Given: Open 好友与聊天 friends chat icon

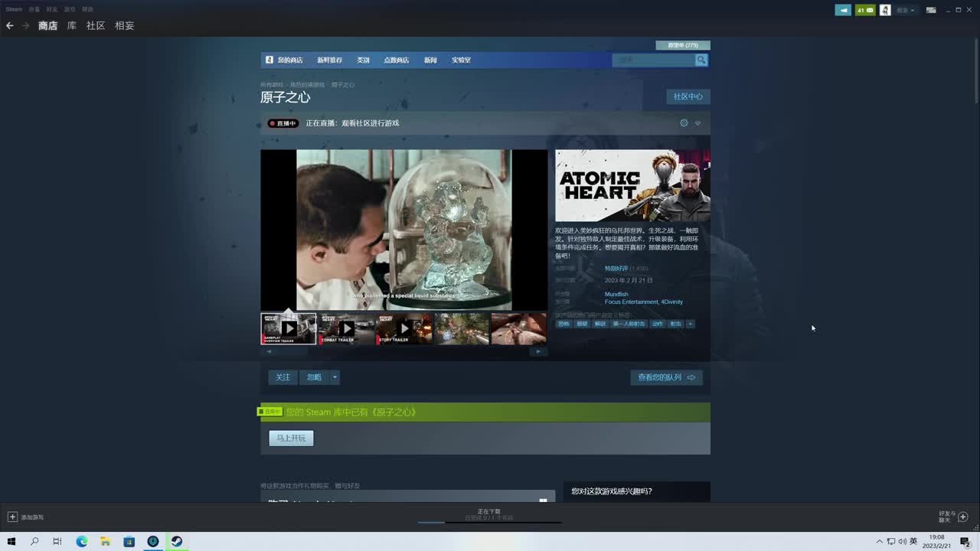Looking at the screenshot, I should click(x=963, y=517).
